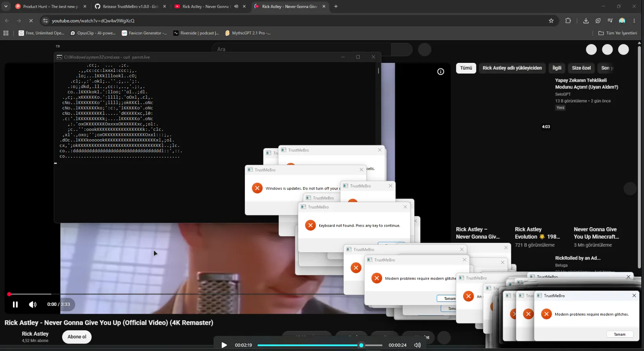
Task: Open the Favicon Generator bookmark
Action: click(x=144, y=33)
